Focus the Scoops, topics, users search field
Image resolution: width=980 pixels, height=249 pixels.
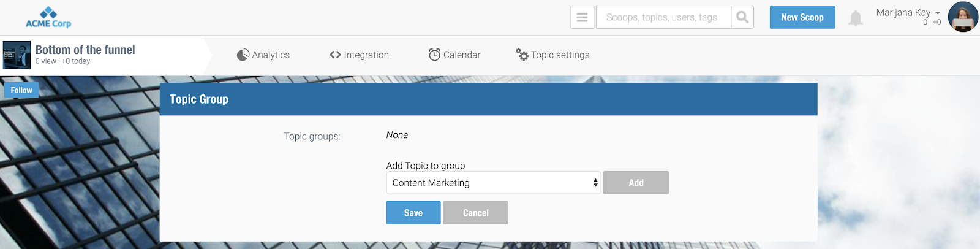click(663, 17)
